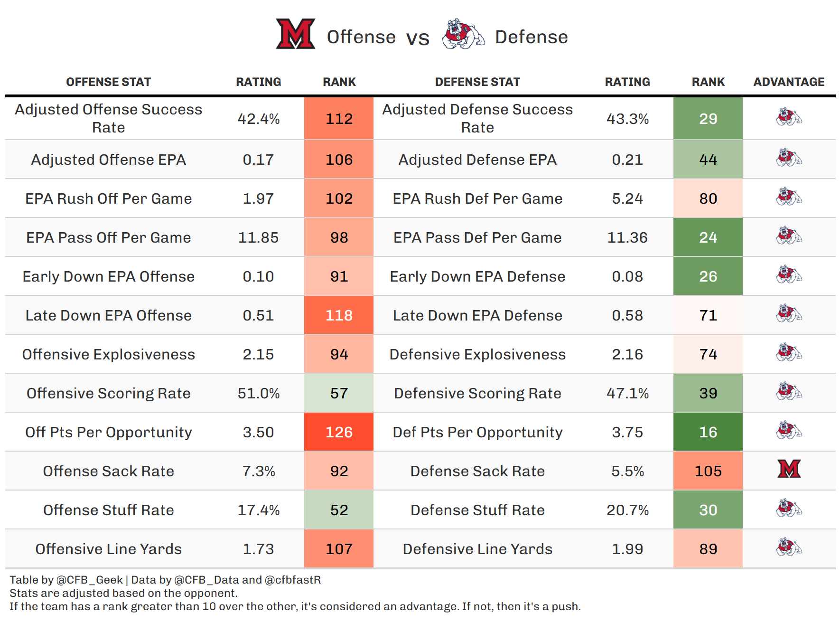This screenshot has width=840, height=623.
Task: Click the orange 105 defense rank cell
Action: pos(708,471)
